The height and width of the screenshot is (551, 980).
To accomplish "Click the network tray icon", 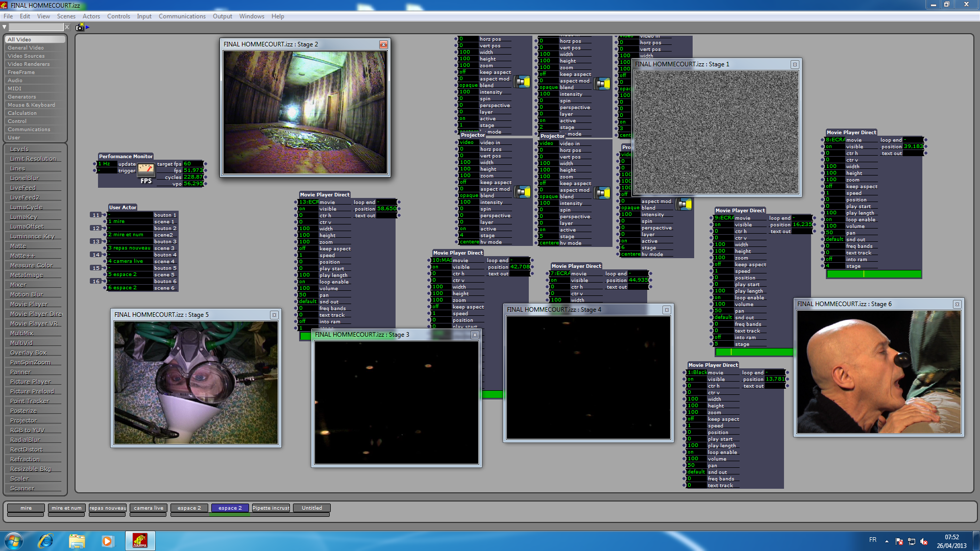I will pyautogui.click(x=912, y=541).
